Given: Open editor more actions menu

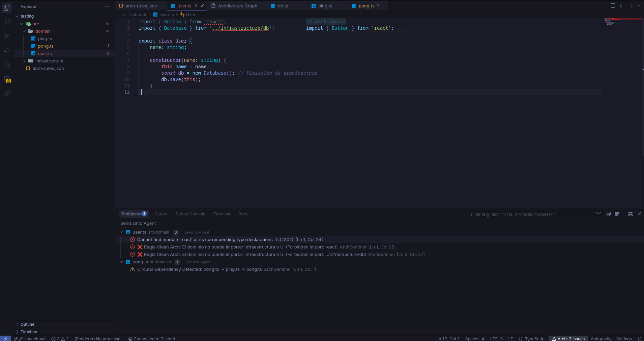Looking at the screenshot, I should [x=639, y=6].
